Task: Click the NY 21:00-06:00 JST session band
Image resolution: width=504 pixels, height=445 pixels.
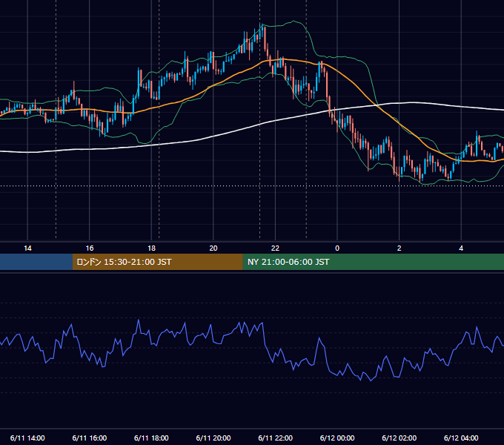Action: click(373, 262)
